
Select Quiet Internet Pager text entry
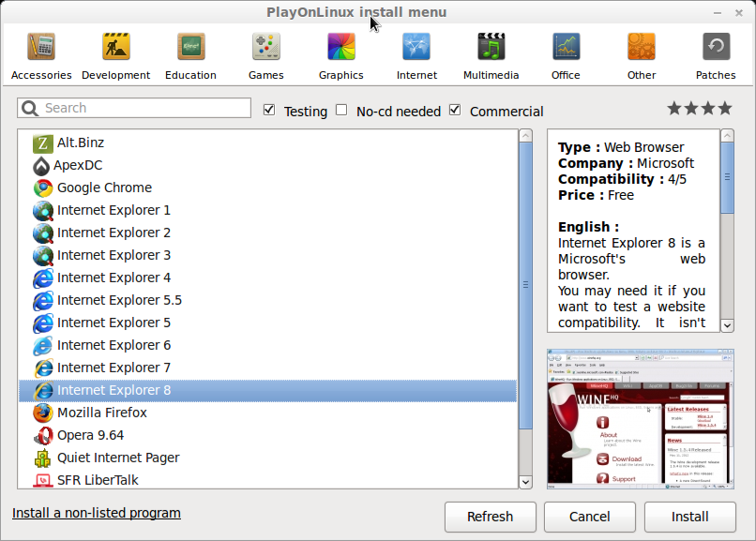tap(118, 458)
